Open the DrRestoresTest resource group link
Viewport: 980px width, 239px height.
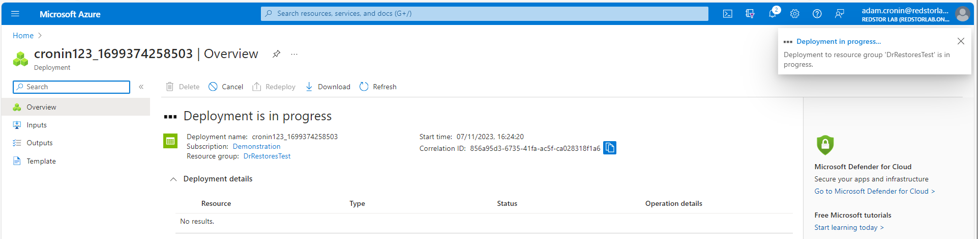pyautogui.click(x=267, y=156)
